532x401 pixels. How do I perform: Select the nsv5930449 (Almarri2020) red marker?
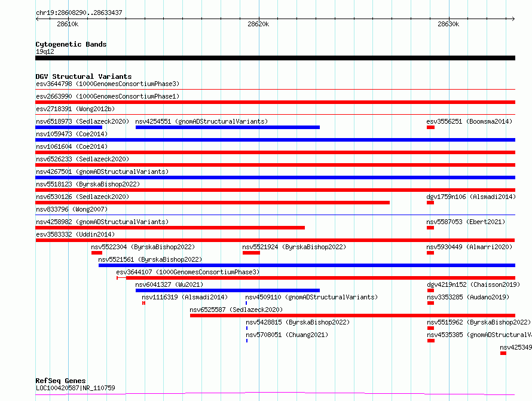point(430,253)
